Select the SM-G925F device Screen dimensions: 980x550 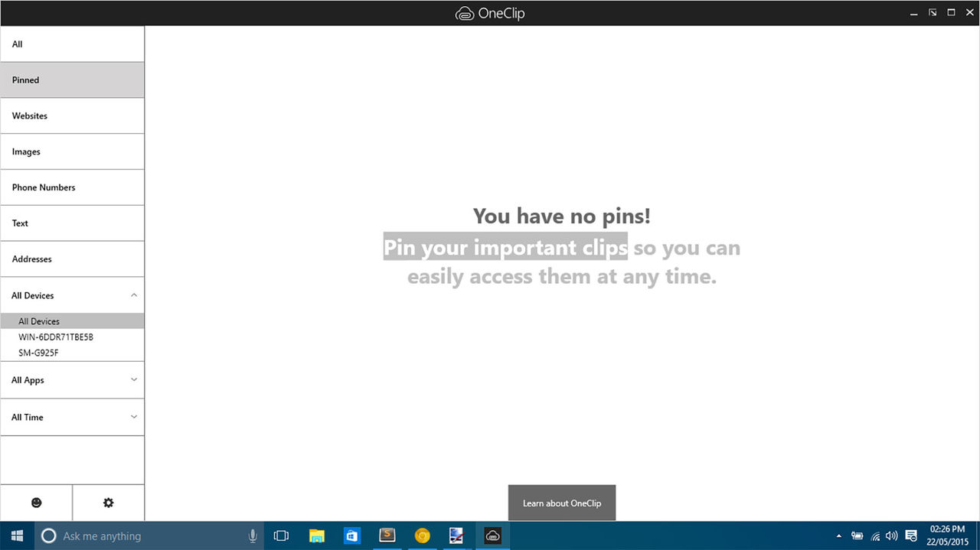(x=72, y=353)
